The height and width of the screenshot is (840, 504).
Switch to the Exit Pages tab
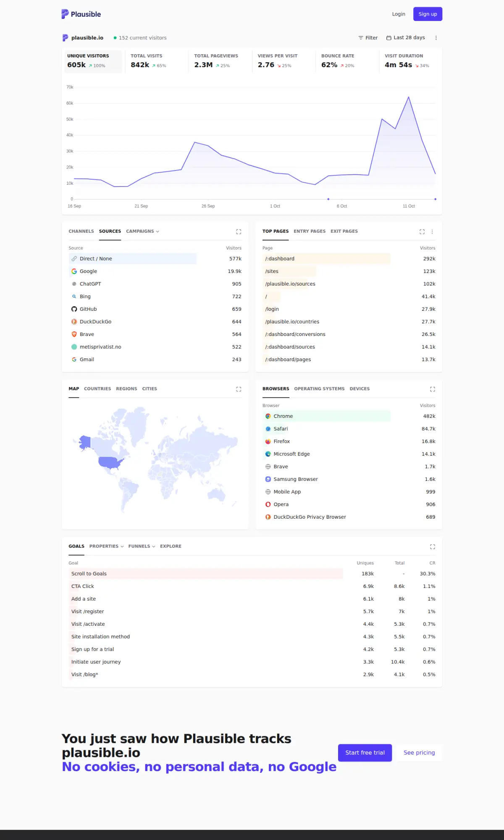(344, 231)
